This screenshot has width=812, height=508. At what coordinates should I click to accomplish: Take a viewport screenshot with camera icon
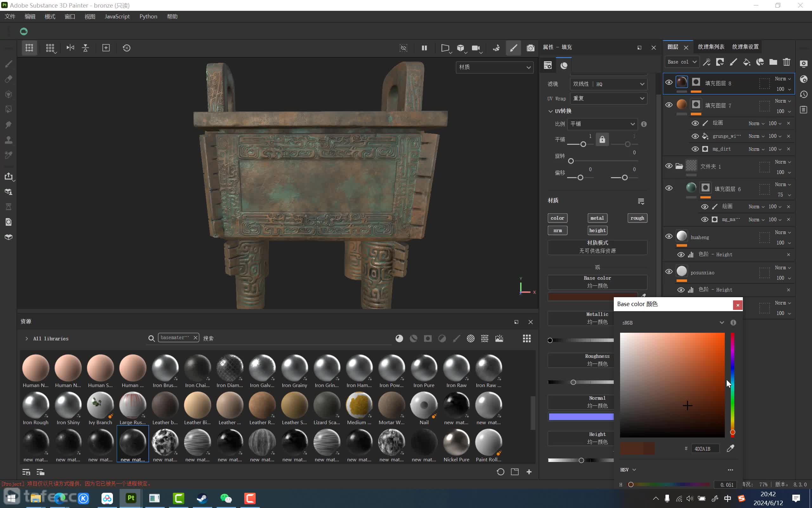pos(530,48)
